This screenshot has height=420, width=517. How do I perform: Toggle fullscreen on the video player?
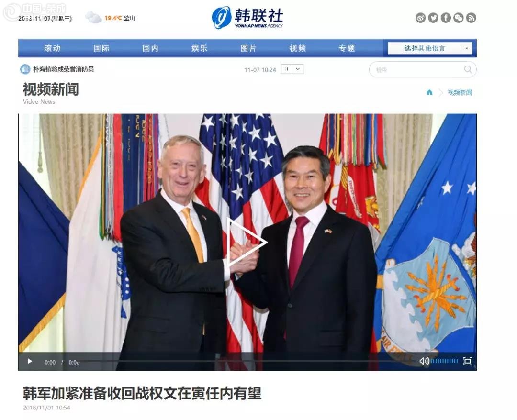[x=468, y=361]
